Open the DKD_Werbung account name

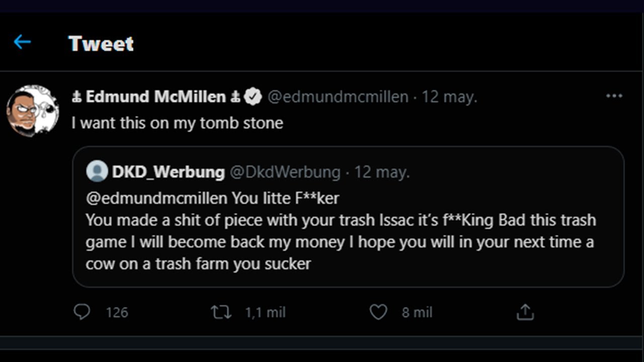[168, 172]
